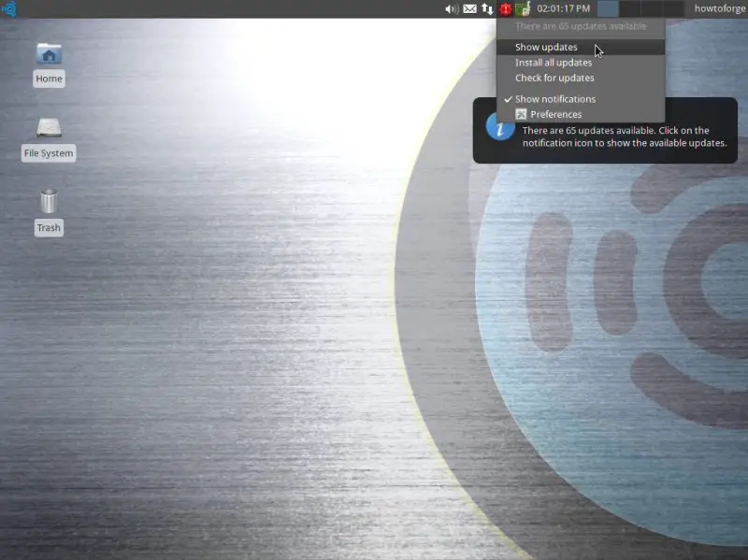Screen dimensions: 748x560
Task: Click the Trash label text
Action: click(49, 227)
